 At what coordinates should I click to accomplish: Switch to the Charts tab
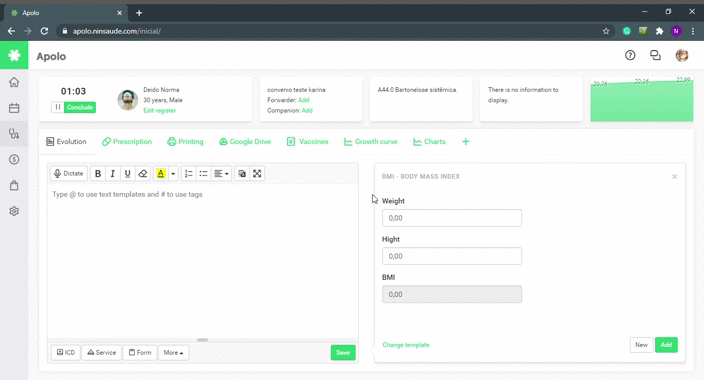coord(429,141)
